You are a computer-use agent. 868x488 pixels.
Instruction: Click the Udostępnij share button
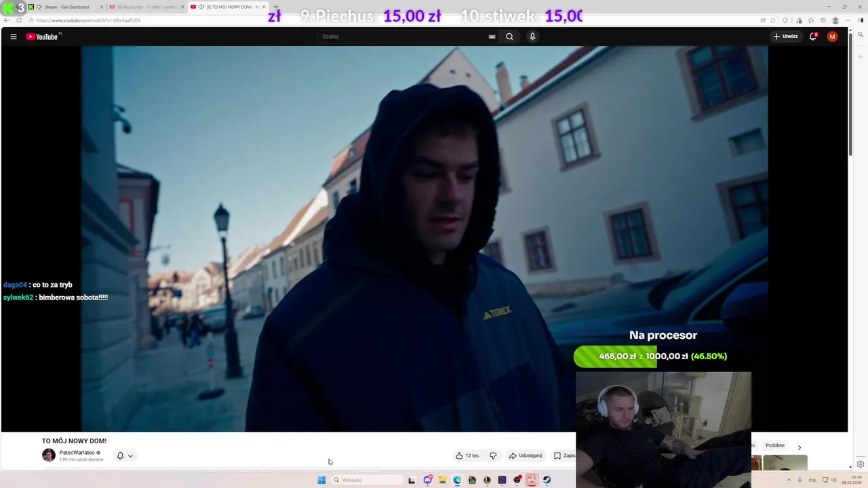(x=526, y=455)
